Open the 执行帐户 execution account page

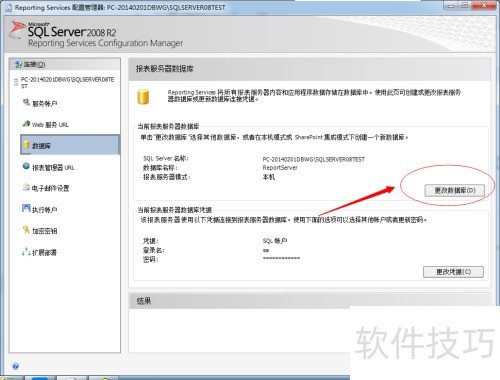(45, 210)
